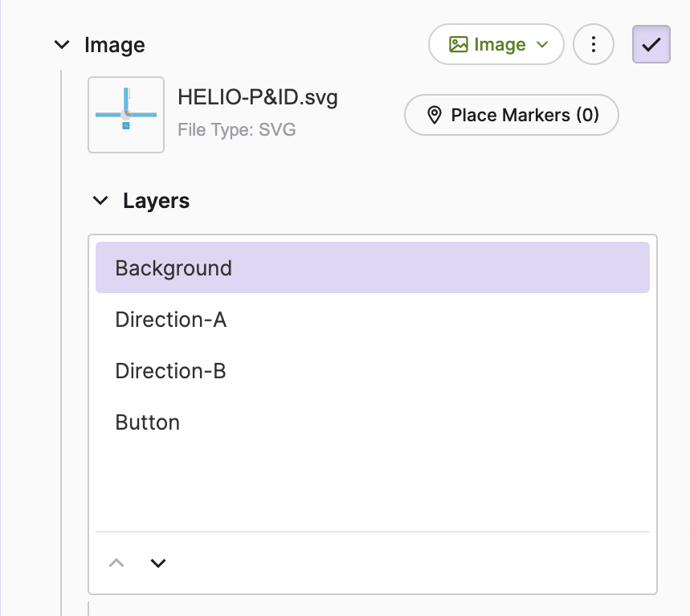Toggle the checkmark box for Image
The width and height of the screenshot is (690, 616).
click(651, 44)
